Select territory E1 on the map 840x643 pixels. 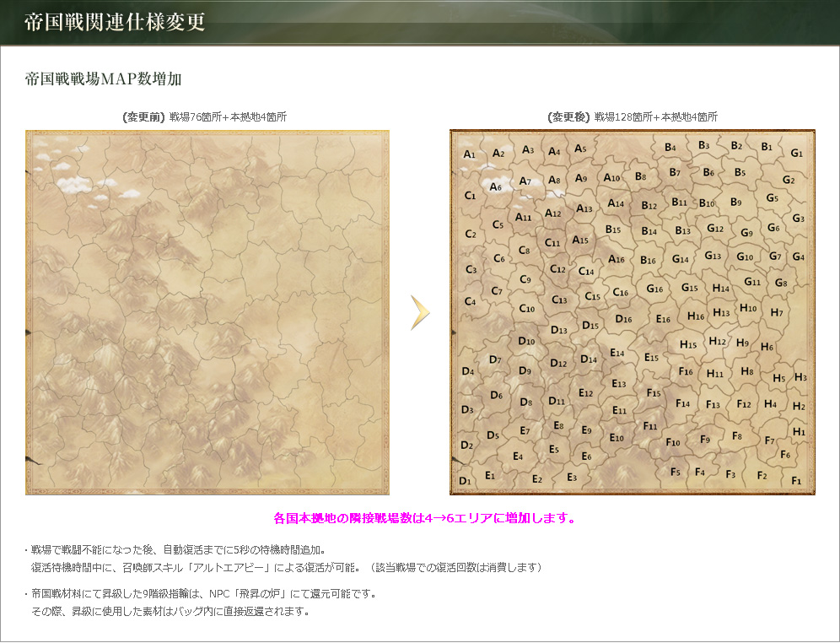(x=490, y=475)
